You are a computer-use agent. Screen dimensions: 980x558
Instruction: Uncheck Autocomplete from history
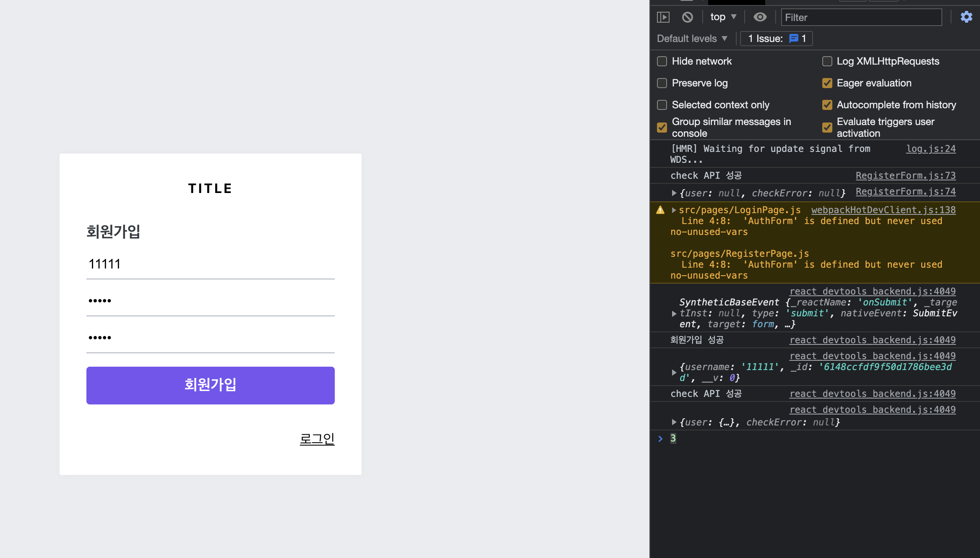827,105
